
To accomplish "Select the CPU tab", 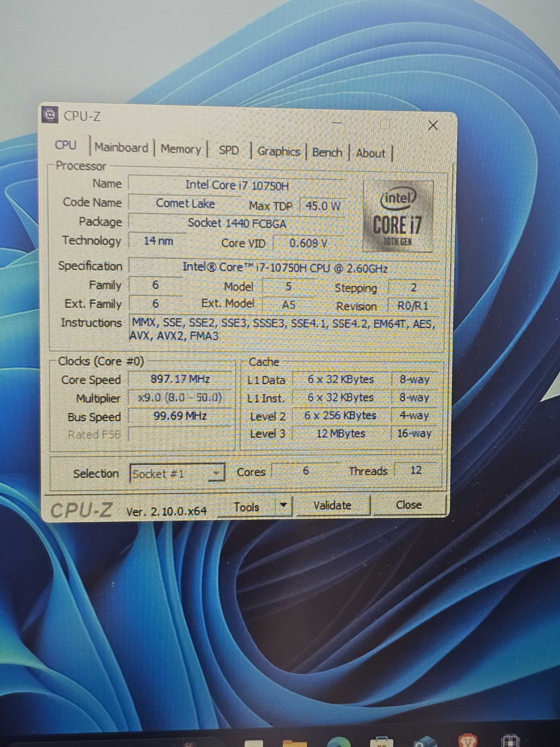I will (66, 145).
